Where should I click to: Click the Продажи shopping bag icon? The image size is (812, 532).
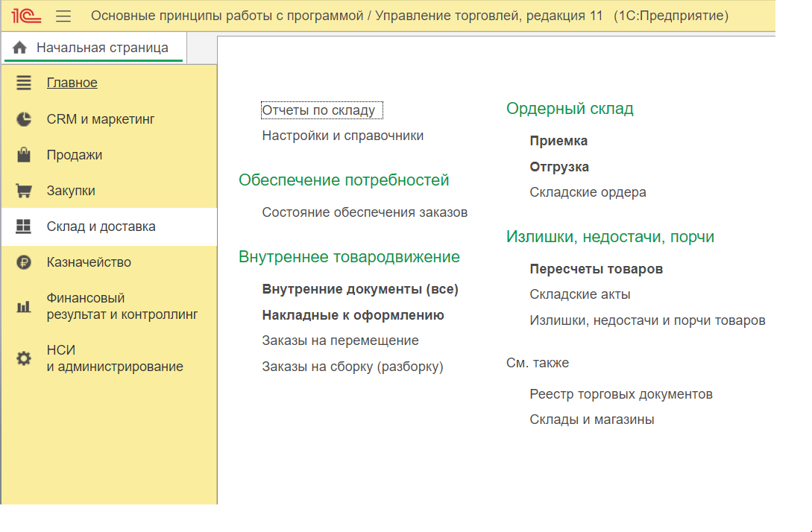tap(24, 155)
